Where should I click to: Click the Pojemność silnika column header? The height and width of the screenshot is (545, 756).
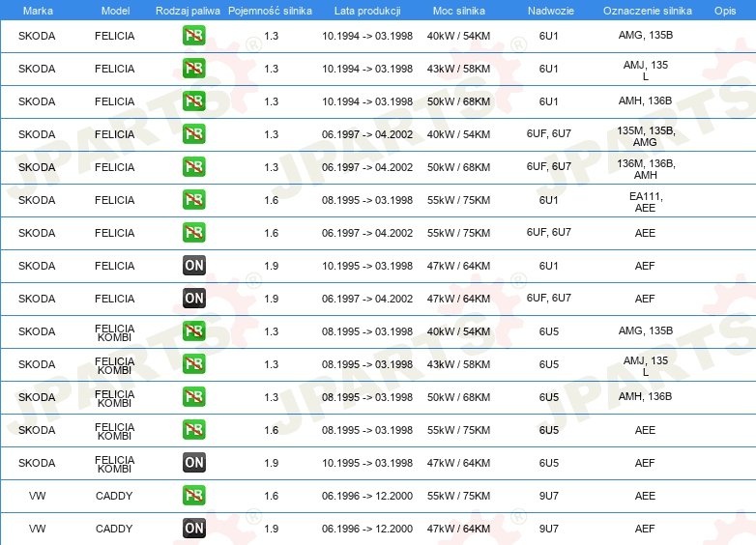tap(270, 11)
